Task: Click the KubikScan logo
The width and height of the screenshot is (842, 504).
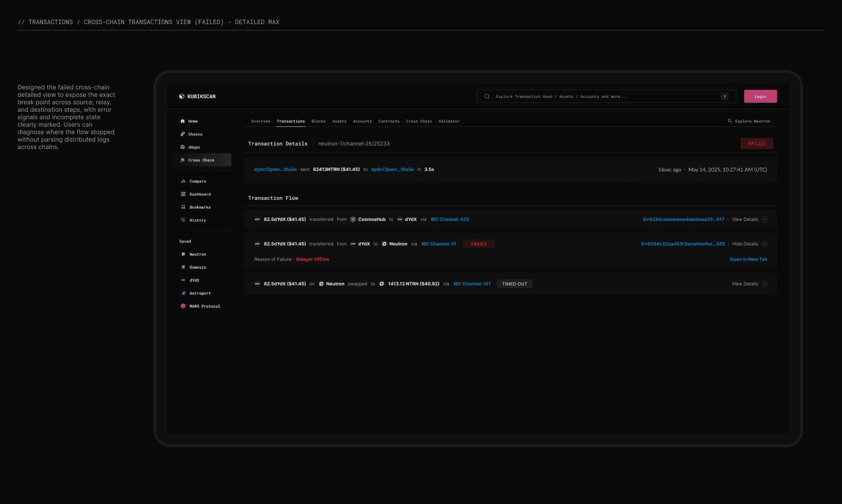Action: 197,96
